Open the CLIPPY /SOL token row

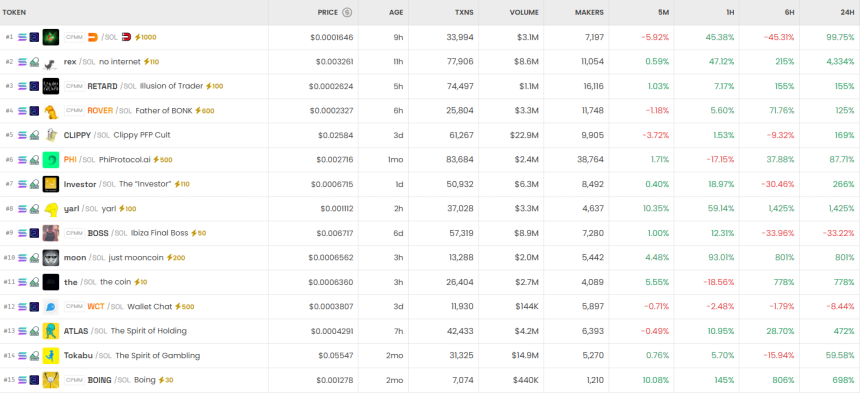[x=430, y=135]
